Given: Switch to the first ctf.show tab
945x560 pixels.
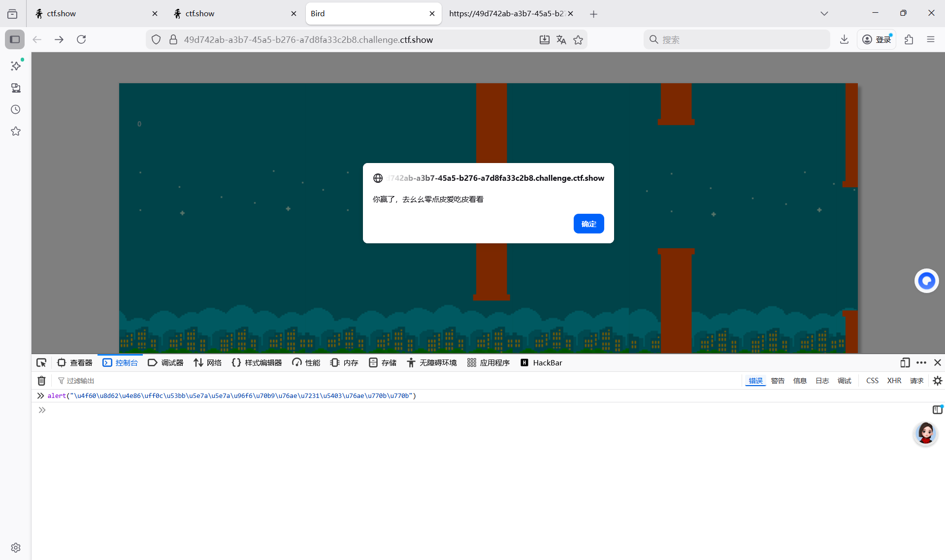Looking at the screenshot, I should (96, 14).
